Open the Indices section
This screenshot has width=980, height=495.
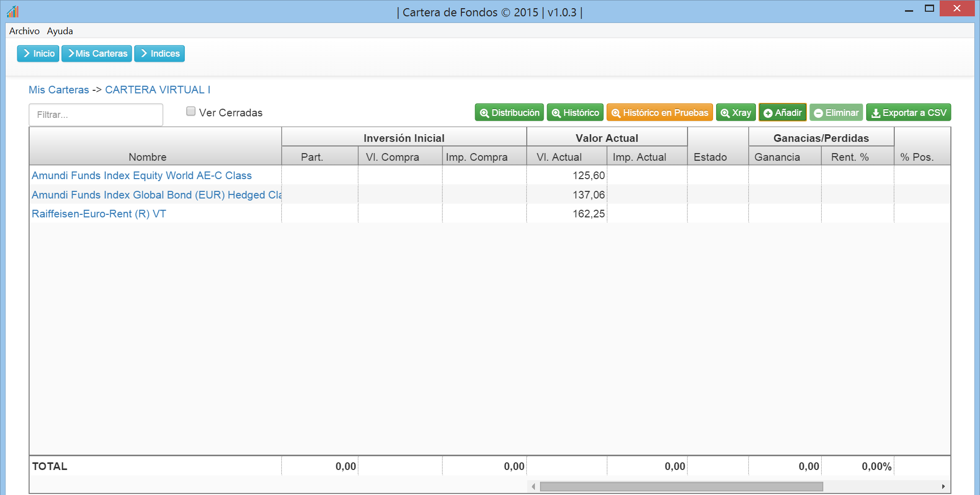(x=159, y=54)
